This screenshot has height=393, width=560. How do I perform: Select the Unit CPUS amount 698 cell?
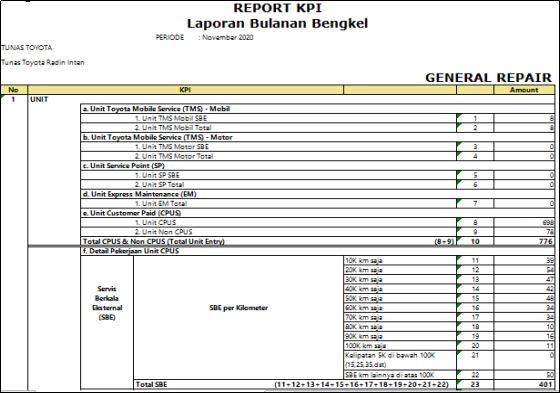click(524, 222)
